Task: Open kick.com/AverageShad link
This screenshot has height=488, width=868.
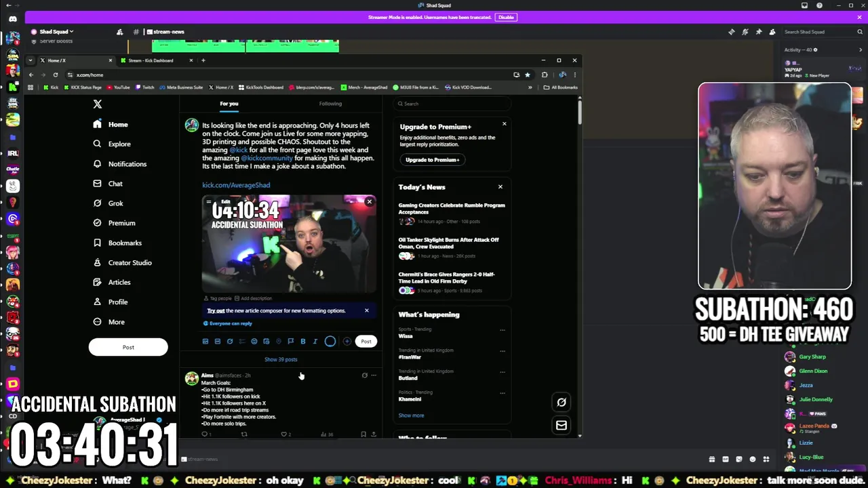Action: tap(236, 185)
